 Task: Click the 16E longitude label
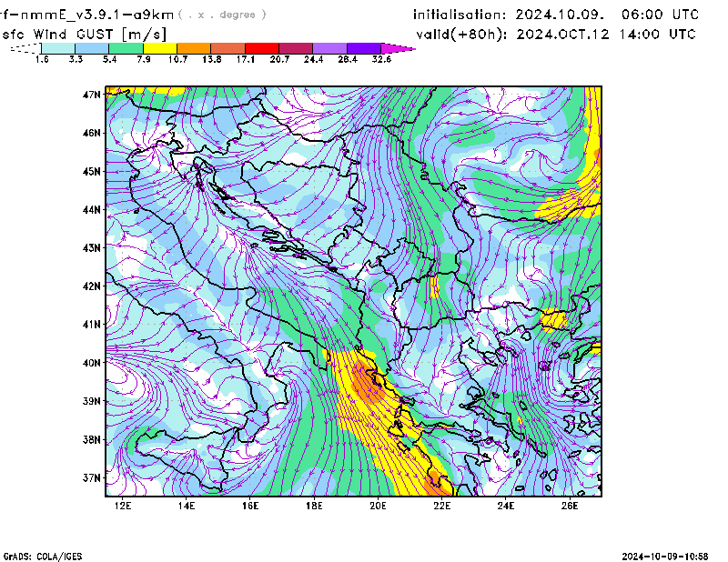tap(250, 506)
